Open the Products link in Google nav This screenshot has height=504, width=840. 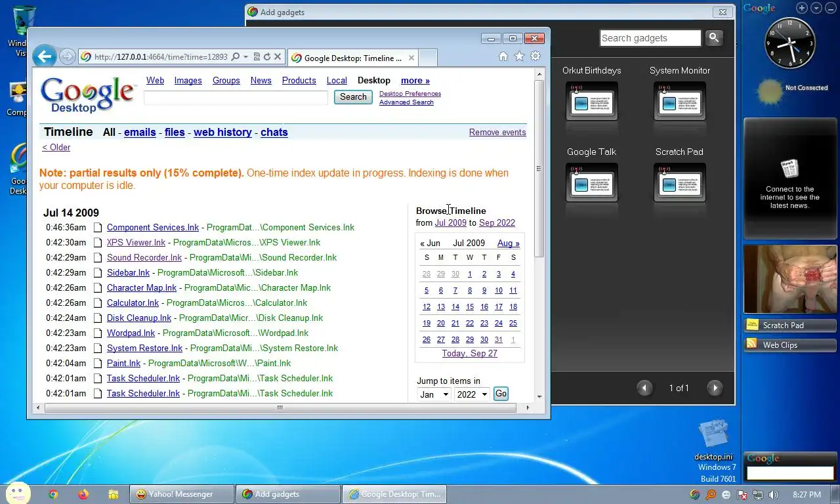tap(299, 80)
